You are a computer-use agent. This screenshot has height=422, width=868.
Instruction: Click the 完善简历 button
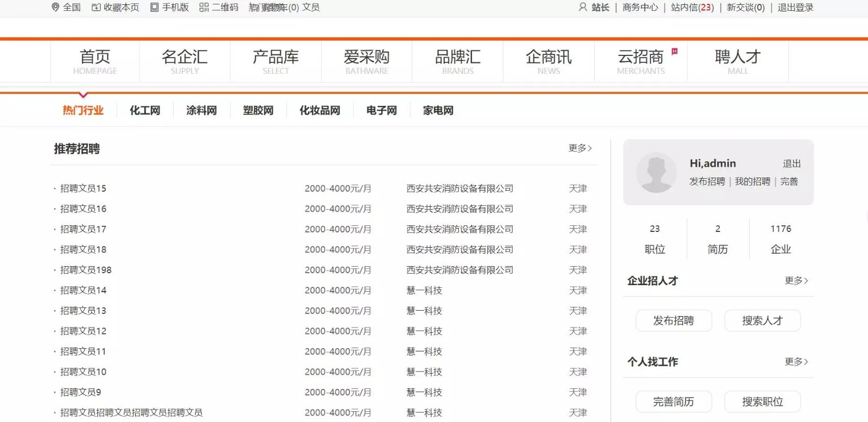[673, 402]
